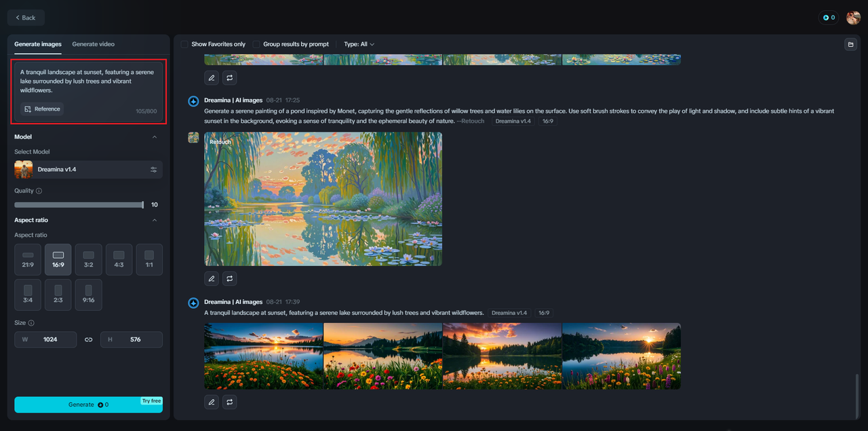The width and height of the screenshot is (868, 431).
Task: Edit prompt of the cropped top result
Action: click(212, 78)
